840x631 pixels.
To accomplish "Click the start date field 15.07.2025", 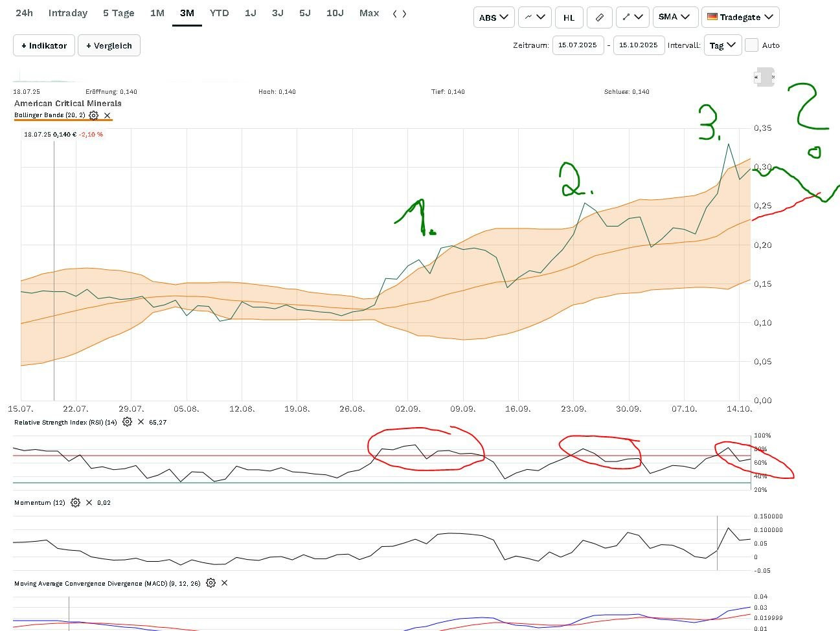I will [577, 45].
